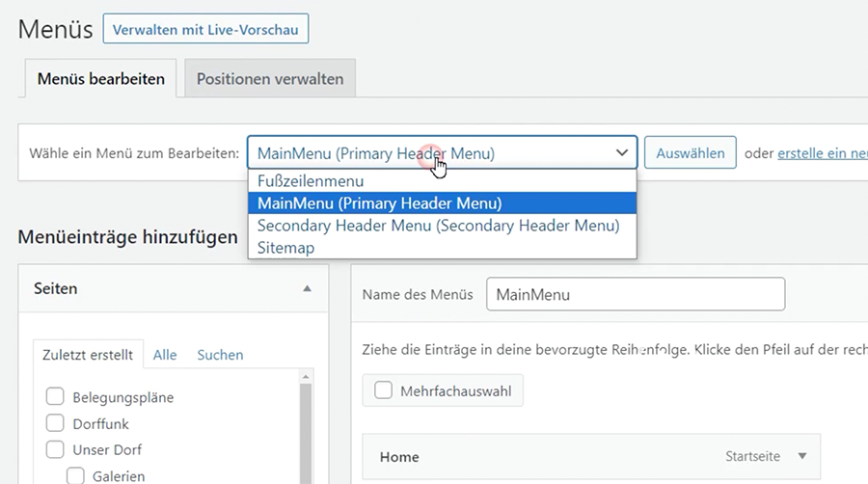This screenshot has height=484, width=868.
Task: Pick Sitemap in the dropdown list
Action: click(x=285, y=248)
